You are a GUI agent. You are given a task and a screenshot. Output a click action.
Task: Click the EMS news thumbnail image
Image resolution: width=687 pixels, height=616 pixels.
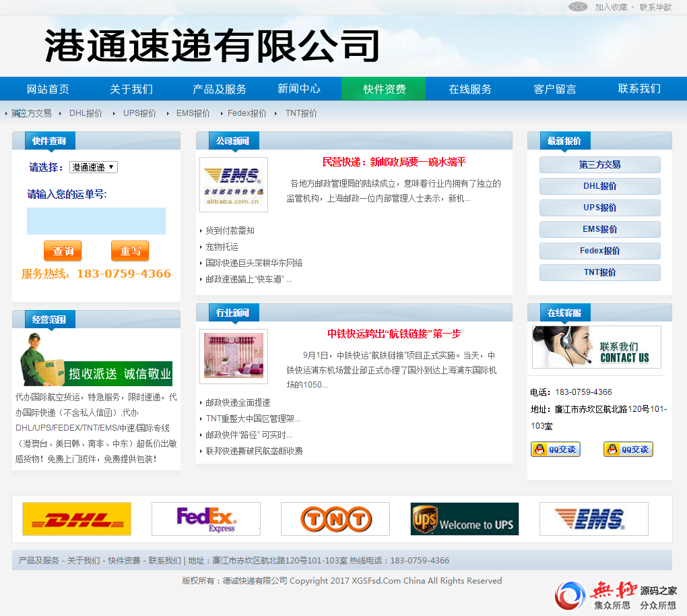click(x=234, y=185)
